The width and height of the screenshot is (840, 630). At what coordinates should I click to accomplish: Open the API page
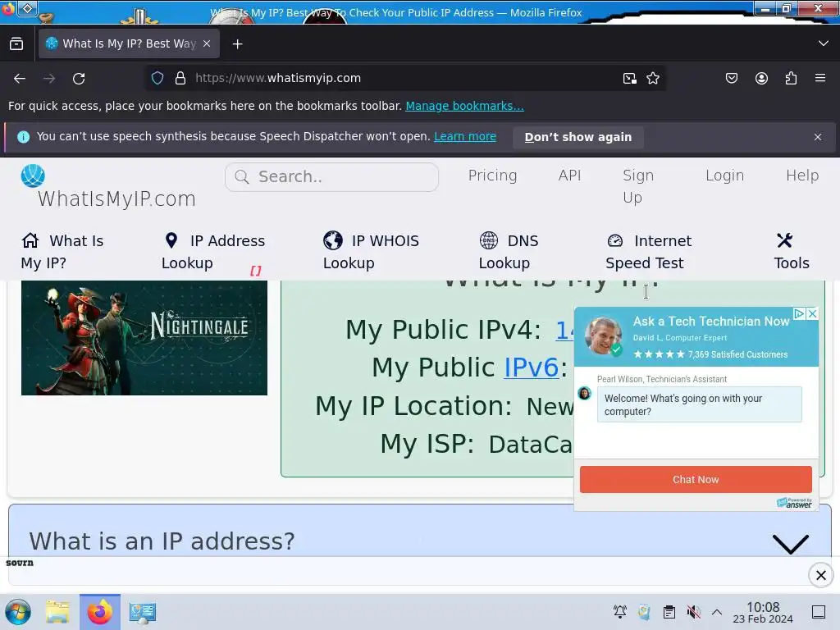click(x=569, y=176)
